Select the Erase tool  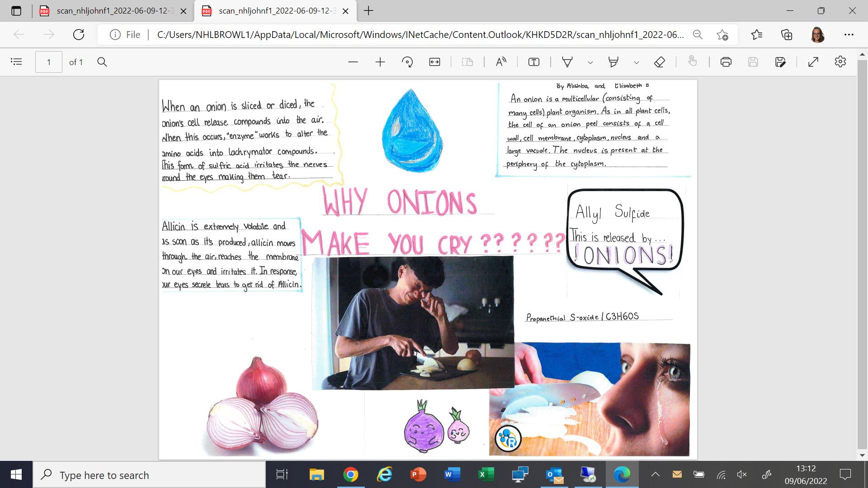(660, 62)
